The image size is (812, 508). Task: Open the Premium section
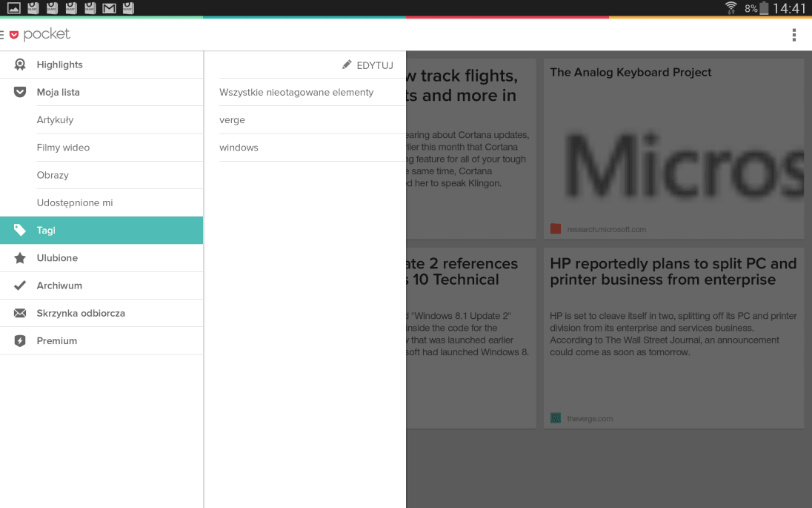[101, 340]
